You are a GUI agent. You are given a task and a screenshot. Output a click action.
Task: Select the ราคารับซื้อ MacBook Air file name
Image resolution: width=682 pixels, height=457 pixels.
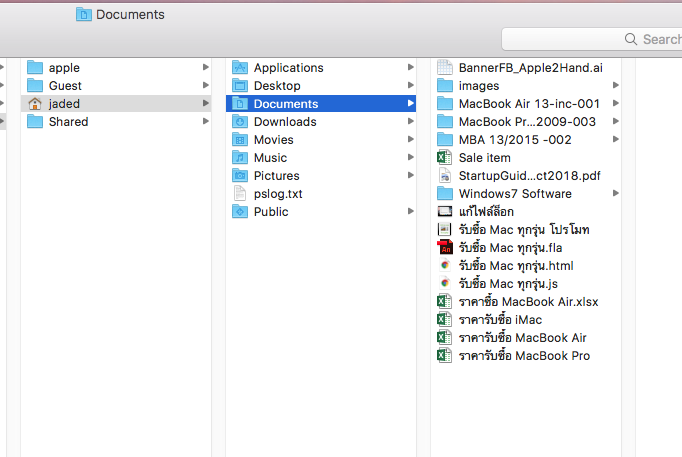pyautogui.click(x=523, y=338)
